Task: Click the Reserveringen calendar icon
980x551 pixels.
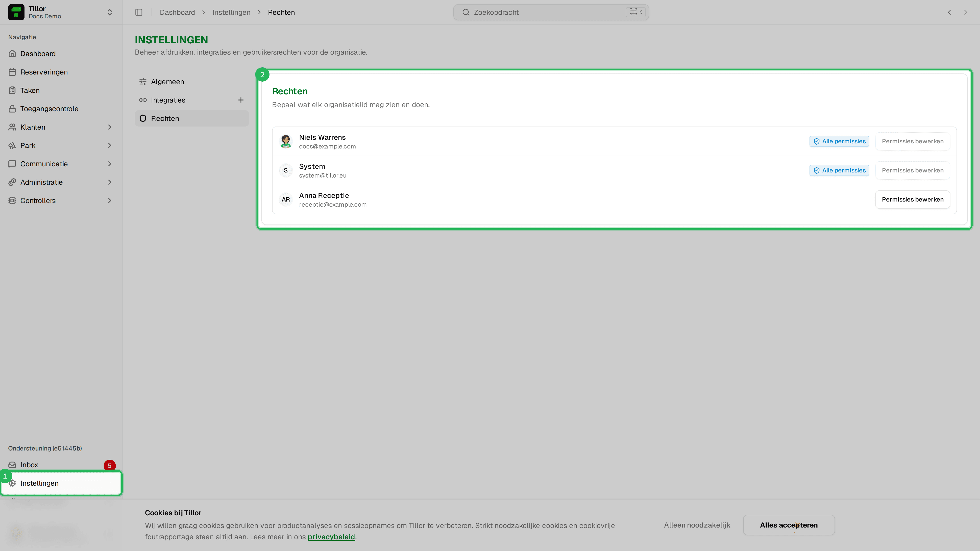Action: (x=12, y=72)
